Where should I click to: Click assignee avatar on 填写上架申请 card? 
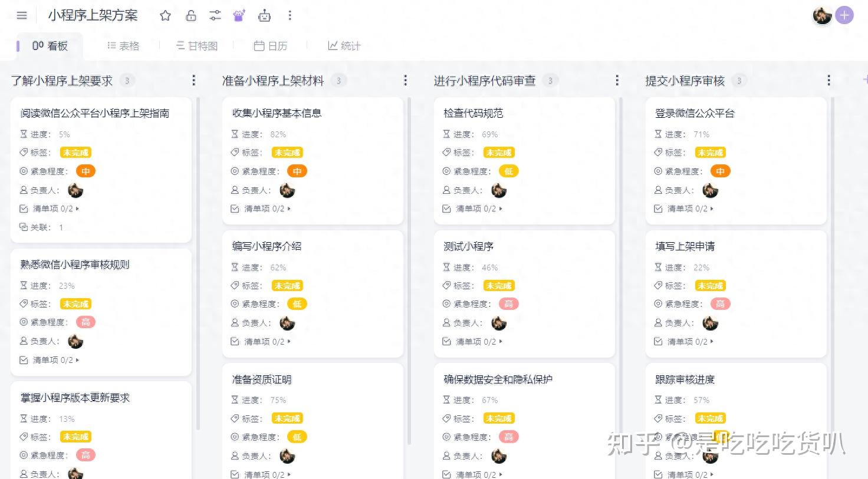click(710, 323)
